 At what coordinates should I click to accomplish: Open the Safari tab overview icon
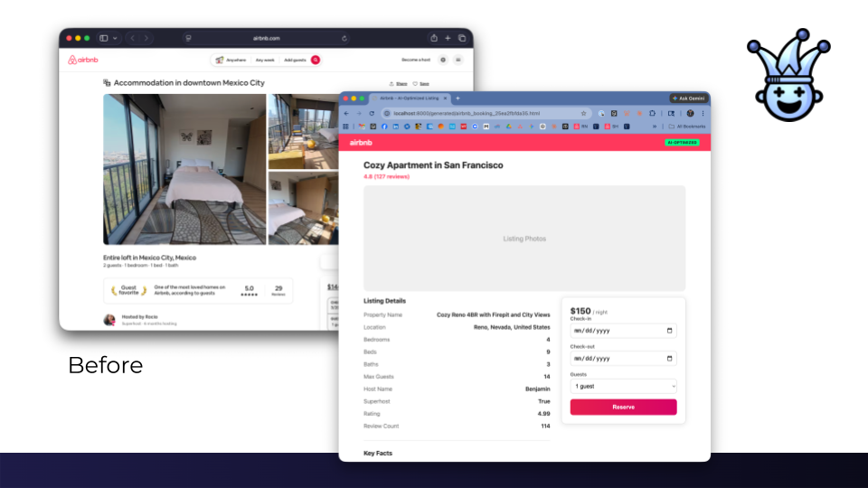click(x=462, y=38)
